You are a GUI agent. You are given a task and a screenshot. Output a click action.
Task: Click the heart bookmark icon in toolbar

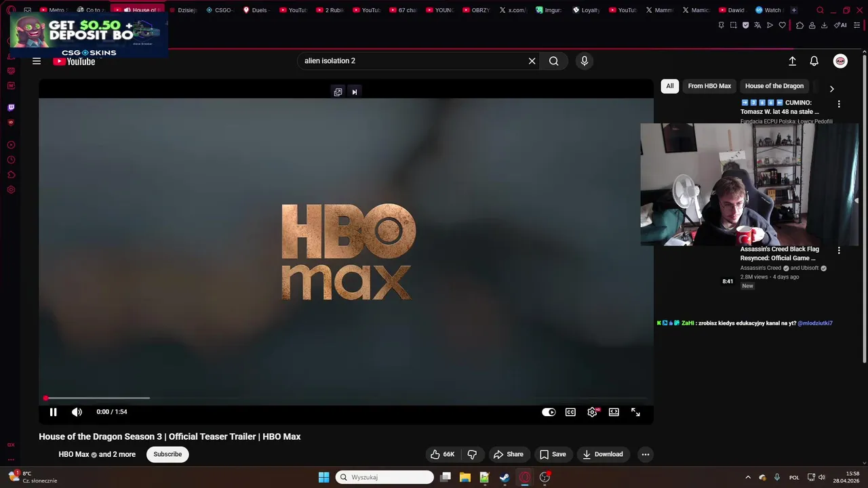tap(782, 25)
